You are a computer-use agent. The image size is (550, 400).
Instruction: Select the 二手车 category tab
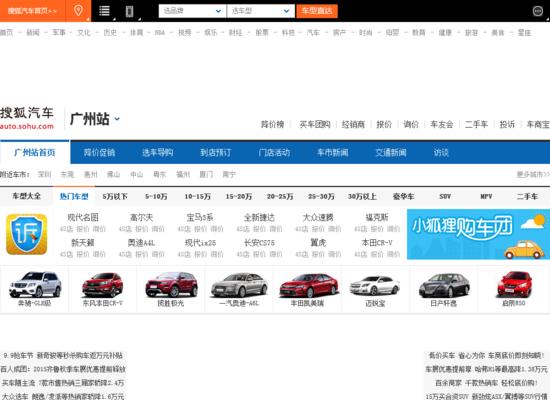527,196
